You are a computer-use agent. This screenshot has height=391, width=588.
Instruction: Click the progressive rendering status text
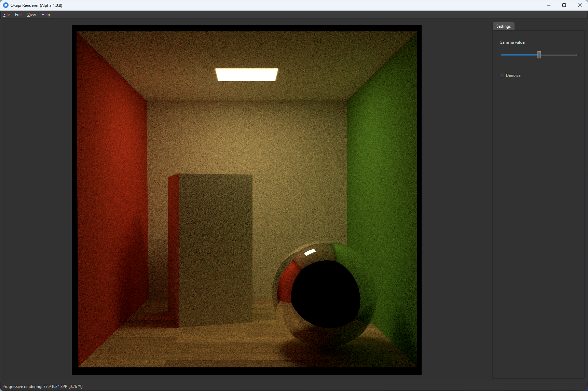click(x=42, y=387)
